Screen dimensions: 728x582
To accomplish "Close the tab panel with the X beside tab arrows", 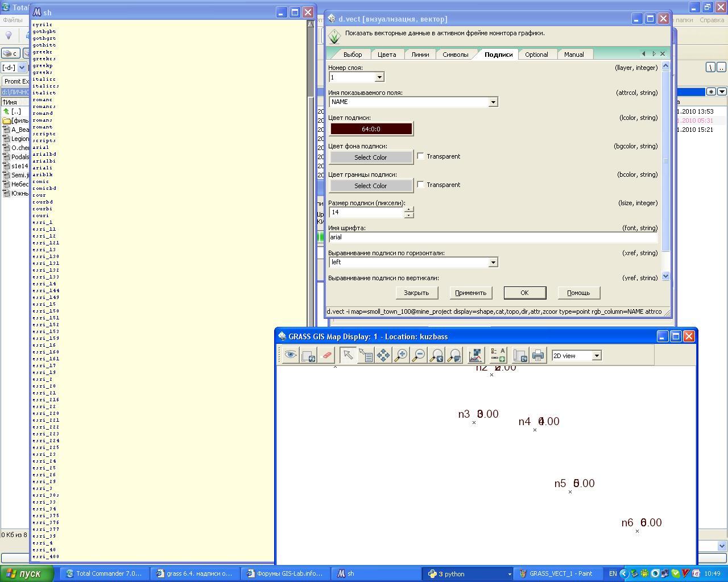I will coord(663,54).
